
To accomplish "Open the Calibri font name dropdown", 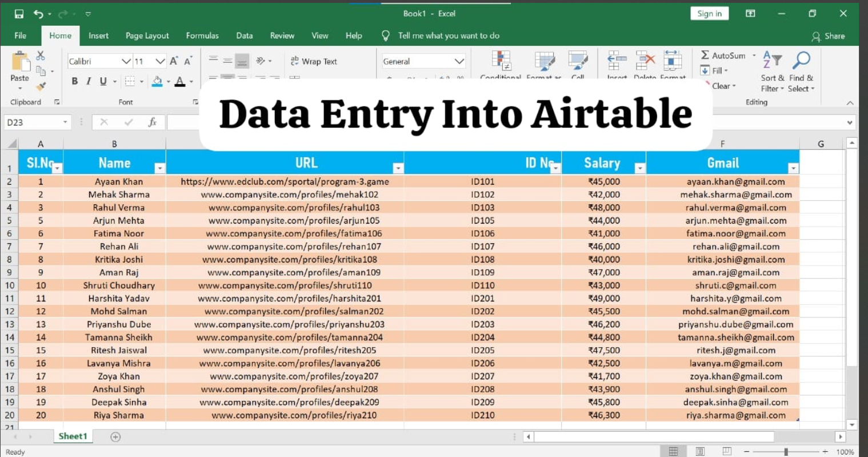I will point(126,61).
